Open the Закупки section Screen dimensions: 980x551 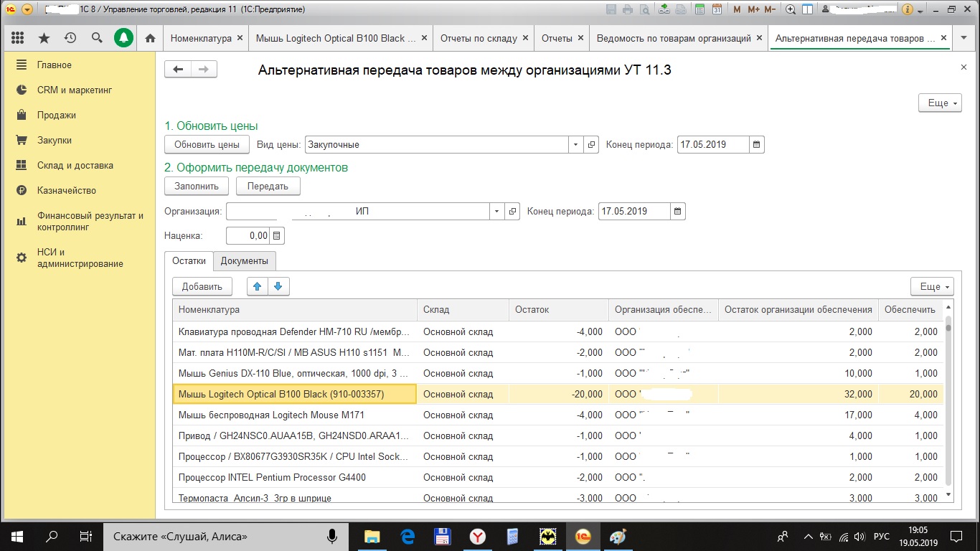[x=55, y=140]
